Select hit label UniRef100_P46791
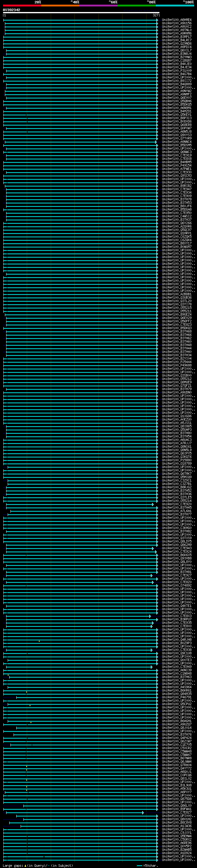This screenshot has height=868, width=197. (x=177, y=697)
